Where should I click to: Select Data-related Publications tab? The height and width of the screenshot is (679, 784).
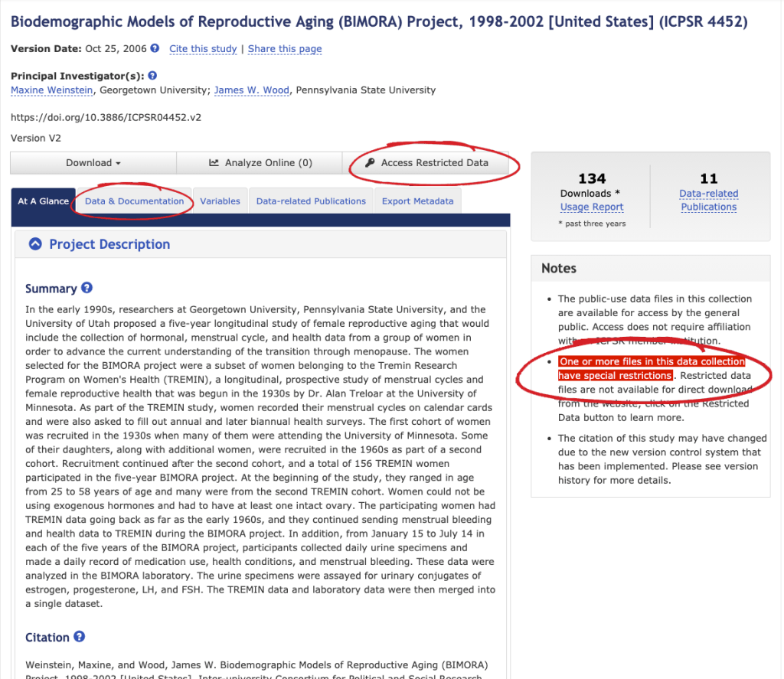coord(311,201)
